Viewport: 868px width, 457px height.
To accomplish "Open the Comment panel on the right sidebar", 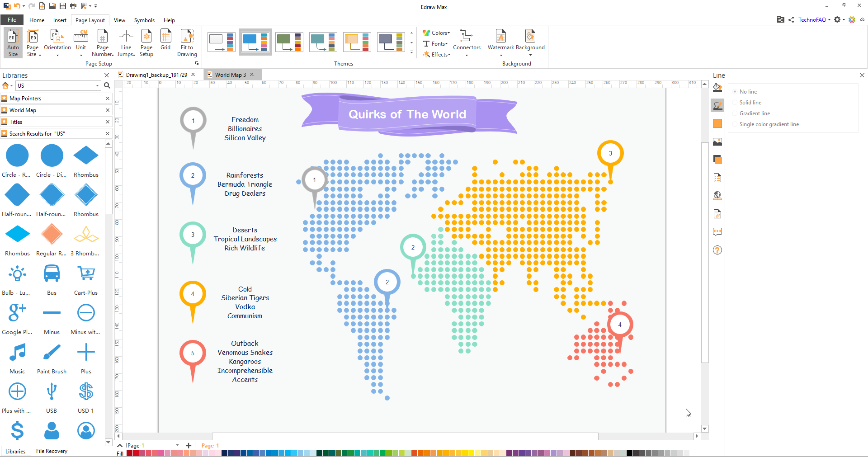I will 717,232.
